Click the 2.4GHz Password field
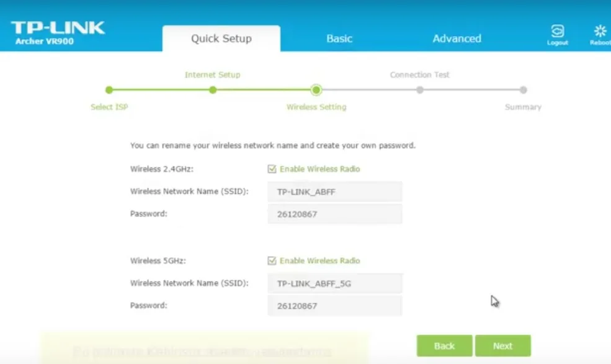This screenshot has width=611, height=364. pyautogui.click(x=335, y=214)
